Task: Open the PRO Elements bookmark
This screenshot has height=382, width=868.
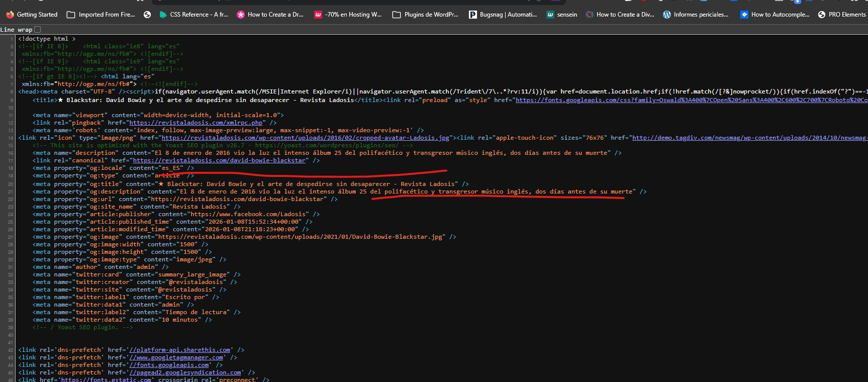Action: [842, 15]
